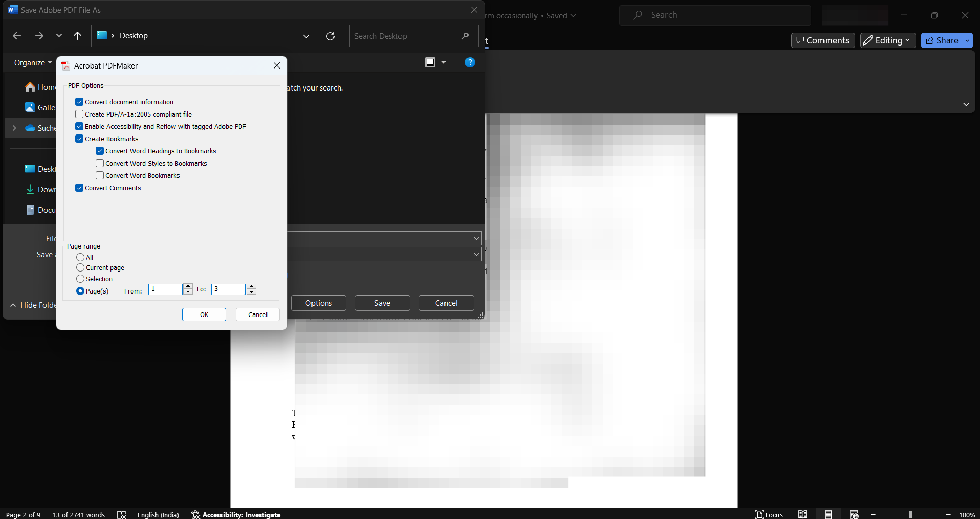Switch to Read Mode in the status bar
Viewport: 980px width, 519px height.
coord(803,514)
